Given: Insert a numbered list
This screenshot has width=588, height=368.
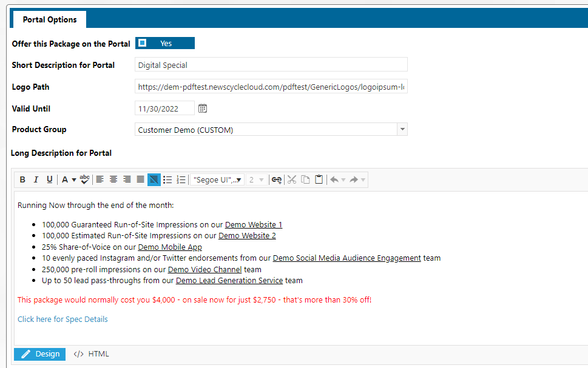Looking at the screenshot, I should [181, 179].
